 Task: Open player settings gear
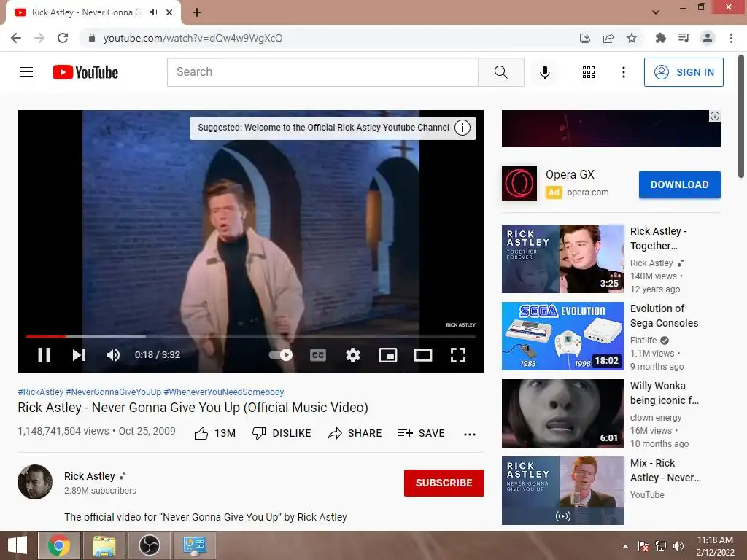click(x=352, y=355)
